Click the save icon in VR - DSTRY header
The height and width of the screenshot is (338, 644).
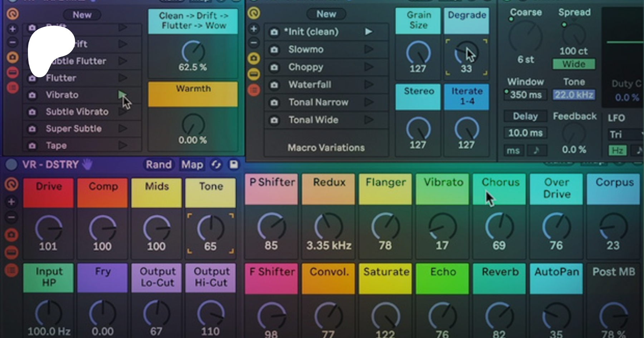point(234,165)
